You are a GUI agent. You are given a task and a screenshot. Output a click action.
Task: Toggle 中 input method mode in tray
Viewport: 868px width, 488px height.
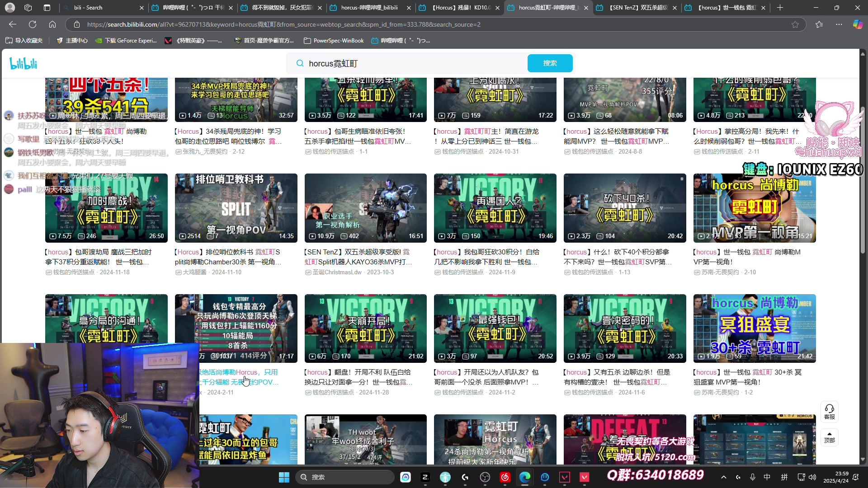767,477
